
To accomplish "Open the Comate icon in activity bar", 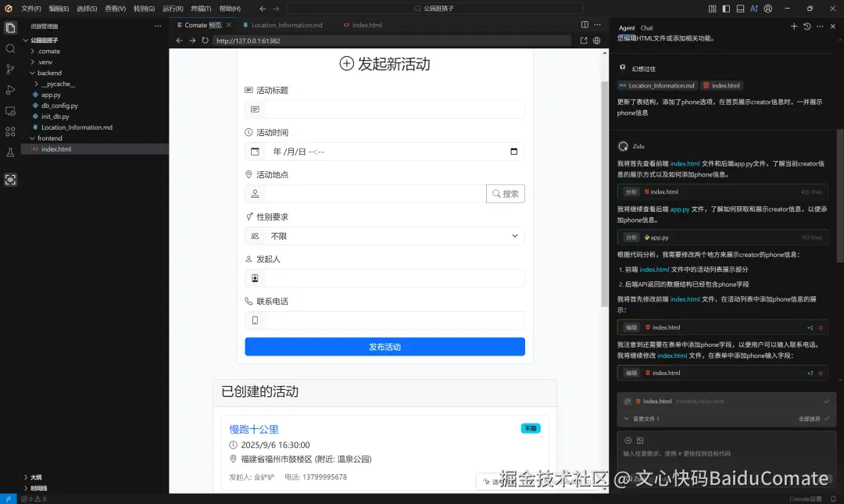I will click(x=10, y=180).
